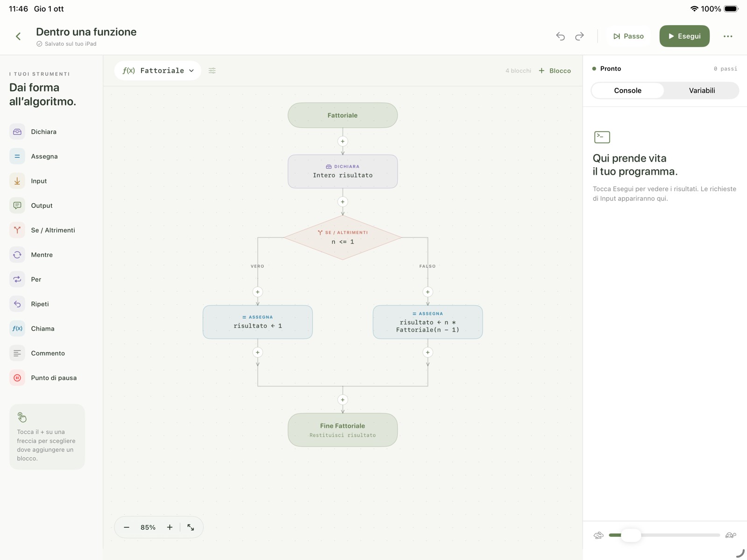This screenshot has height=560, width=747.
Task: Select the n <= 1 condition diamond
Action: [x=343, y=237]
